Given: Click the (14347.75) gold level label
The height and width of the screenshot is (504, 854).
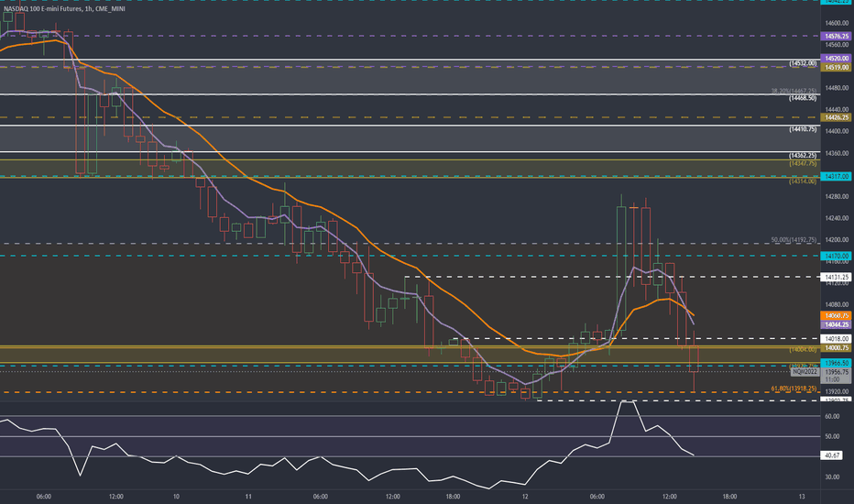Looking at the screenshot, I should point(803,163).
